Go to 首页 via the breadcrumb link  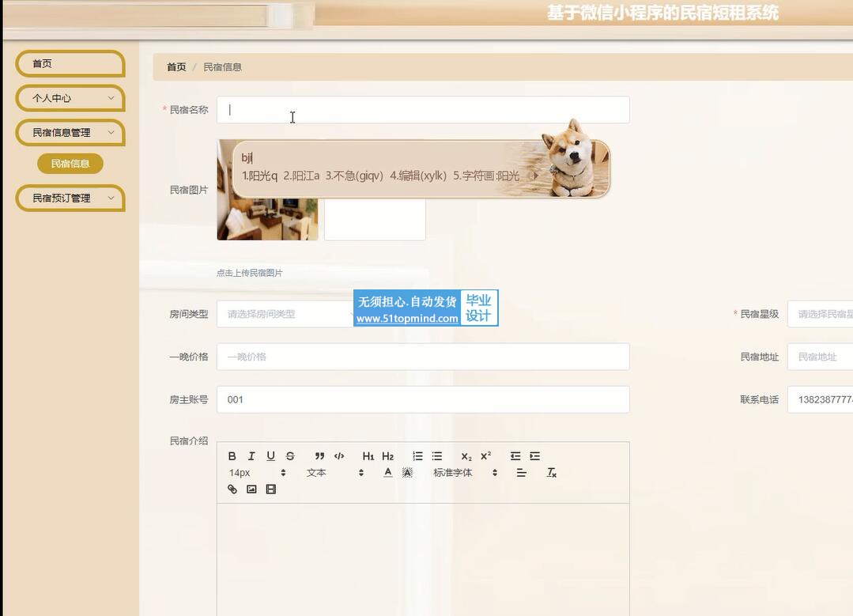point(176,67)
